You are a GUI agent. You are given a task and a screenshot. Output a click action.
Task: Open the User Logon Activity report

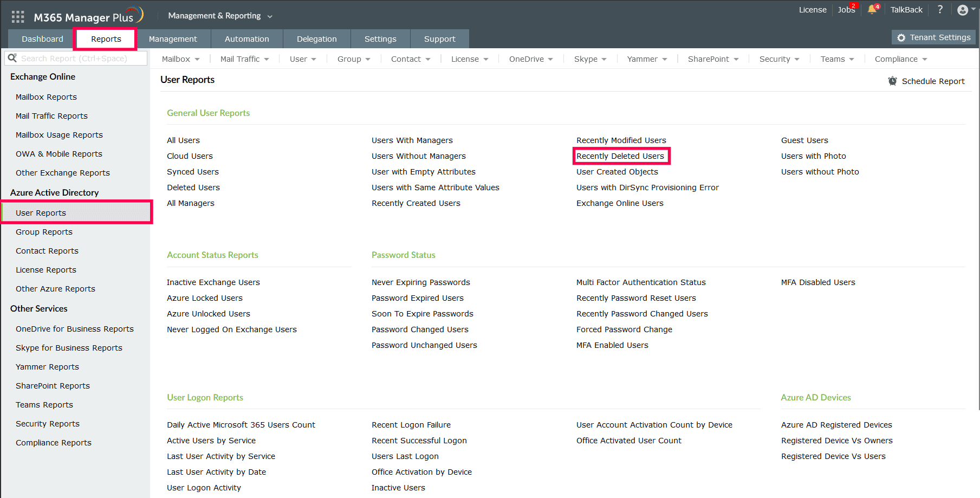(x=204, y=488)
